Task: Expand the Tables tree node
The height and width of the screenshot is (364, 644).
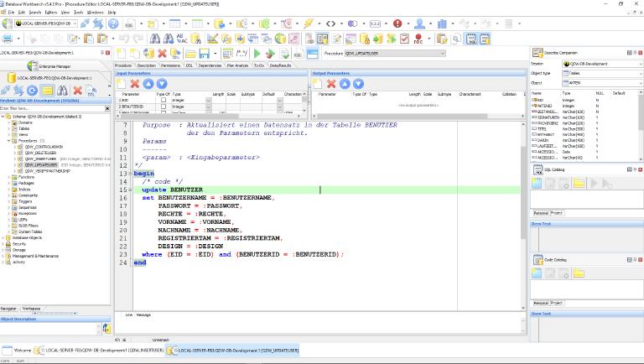Action: click(8, 128)
